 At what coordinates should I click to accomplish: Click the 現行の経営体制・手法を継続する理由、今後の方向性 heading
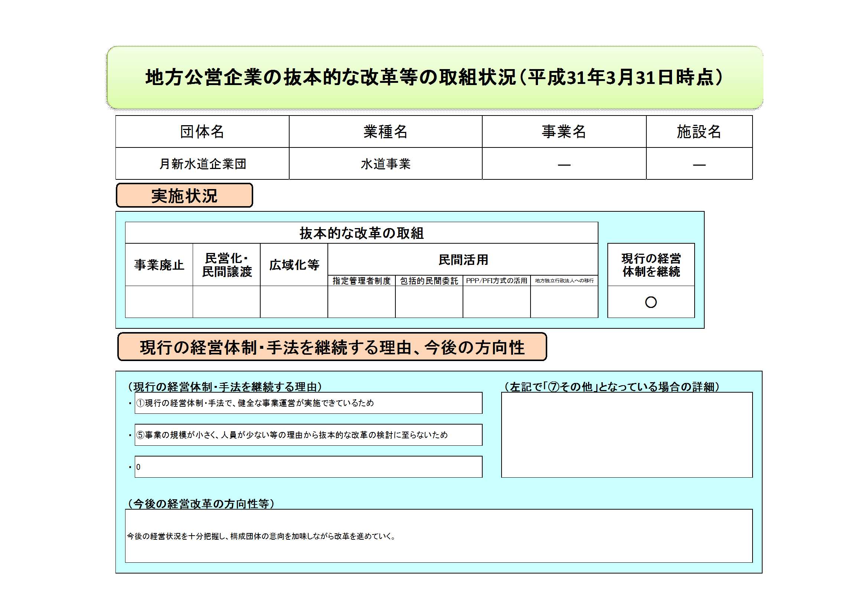pos(332,347)
